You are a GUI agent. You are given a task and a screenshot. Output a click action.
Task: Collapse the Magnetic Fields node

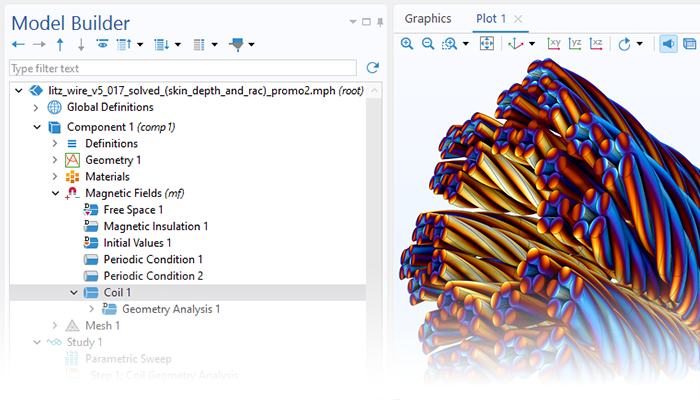(56, 194)
